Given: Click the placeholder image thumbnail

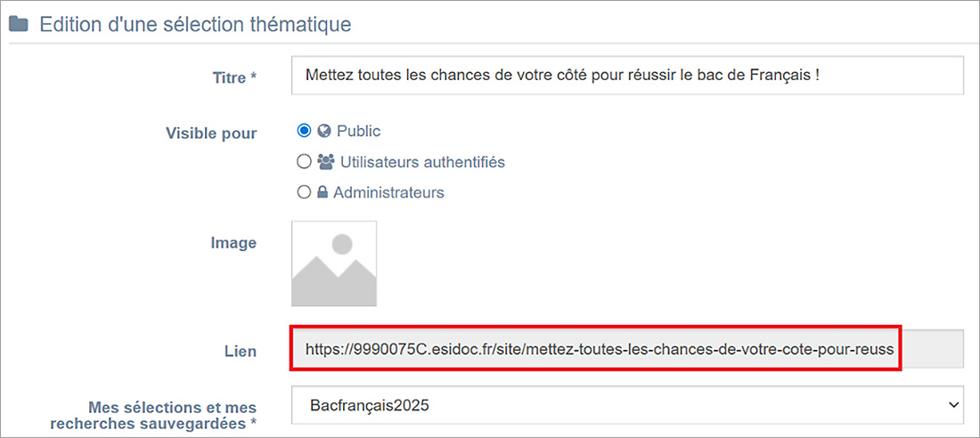Looking at the screenshot, I should coord(334,264).
